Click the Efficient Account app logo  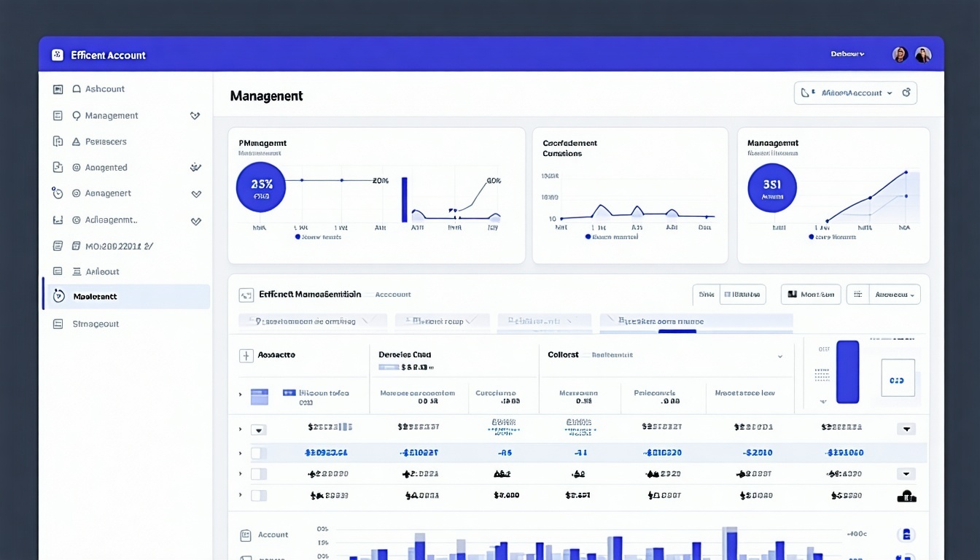pos(57,54)
